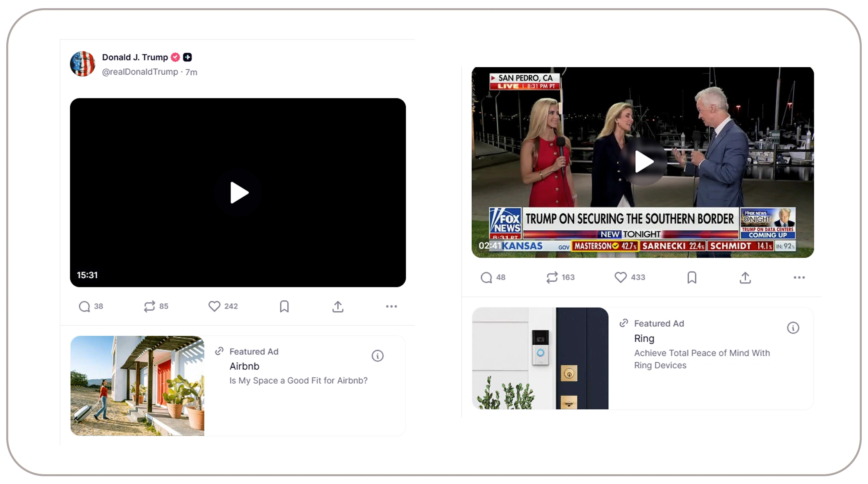Share the post with the 15:31 video
This screenshot has width=868, height=484.
[x=338, y=306]
